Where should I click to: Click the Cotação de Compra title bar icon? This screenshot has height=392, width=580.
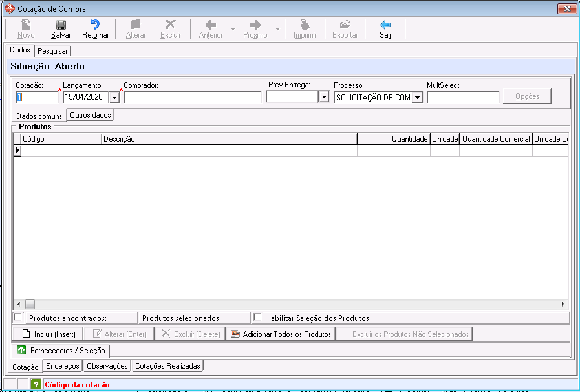[x=9, y=8]
